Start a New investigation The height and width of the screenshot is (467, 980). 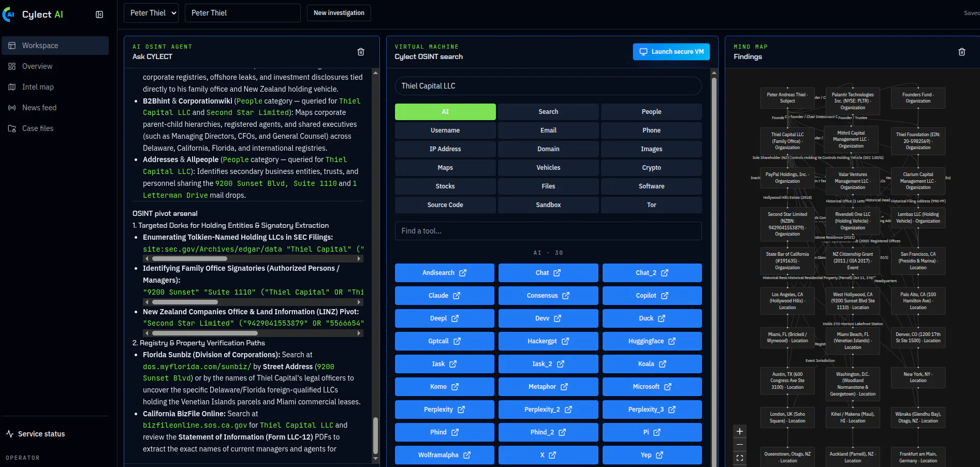[x=339, y=13]
